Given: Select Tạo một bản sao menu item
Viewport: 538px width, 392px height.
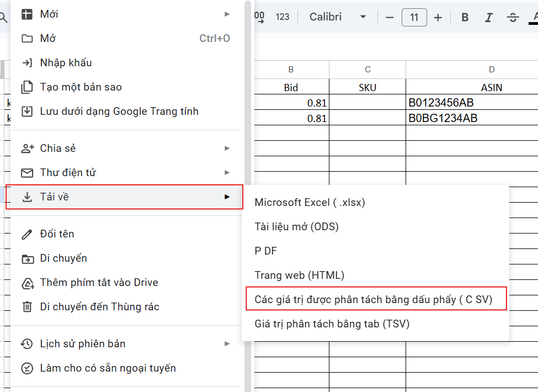Looking at the screenshot, I should [x=81, y=87].
